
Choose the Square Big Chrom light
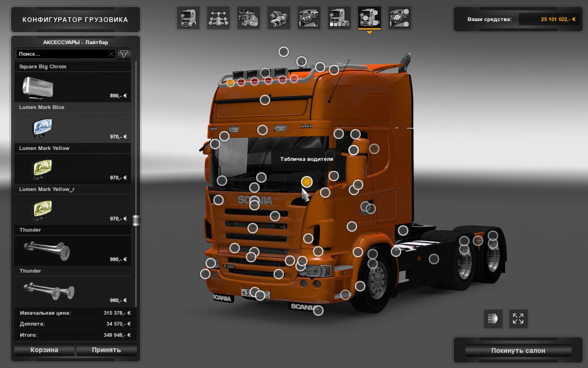coord(72,87)
